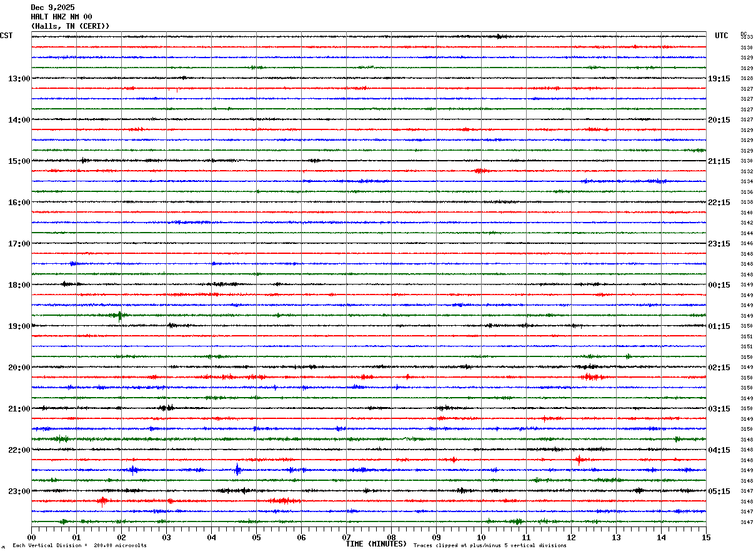This screenshot has width=756, height=554.
Task: Click minute axis tick label 04
Action: [211, 537]
